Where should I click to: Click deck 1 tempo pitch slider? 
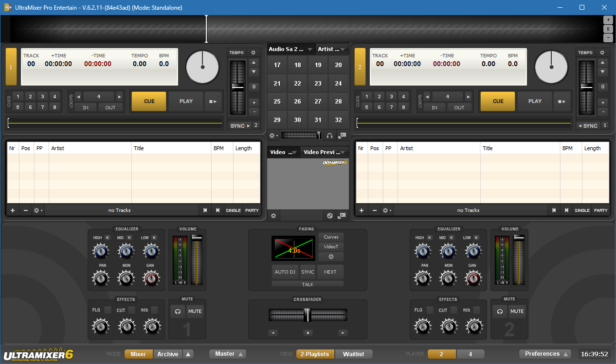(x=238, y=88)
